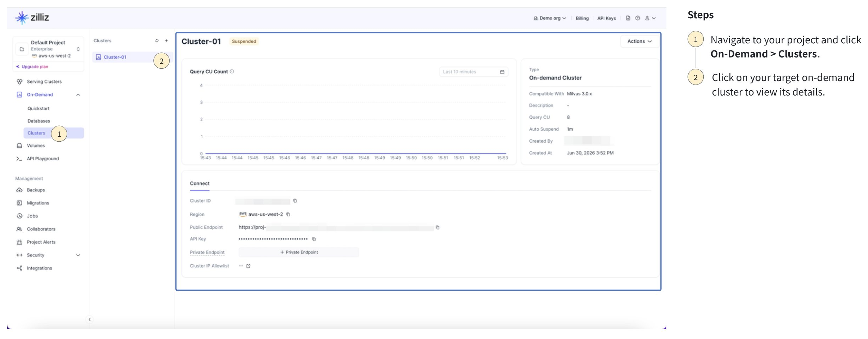The height and width of the screenshot is (339, 868).
Task: Open the Integrations page
Action: (x=39, y=268)
